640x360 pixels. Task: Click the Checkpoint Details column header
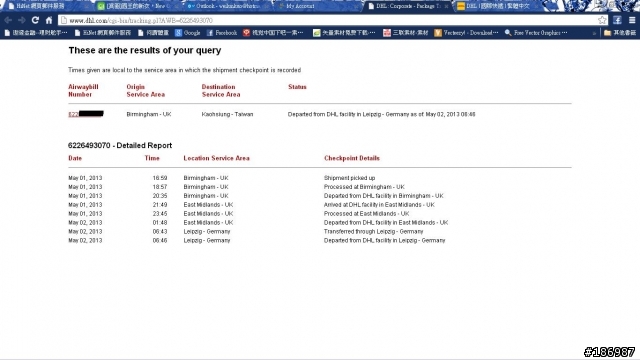pyautogui.click(x=352, y=158)
